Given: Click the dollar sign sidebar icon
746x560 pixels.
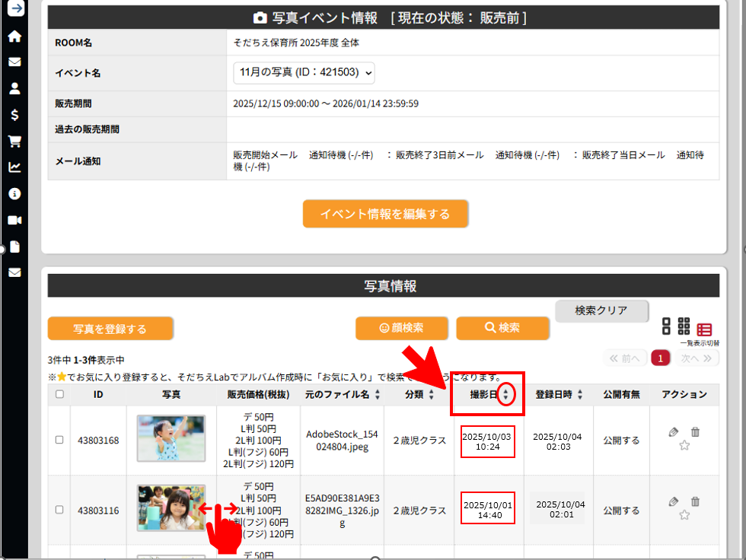Looking at the screenshot, I should pyautogui.click(x=14, y=115).
